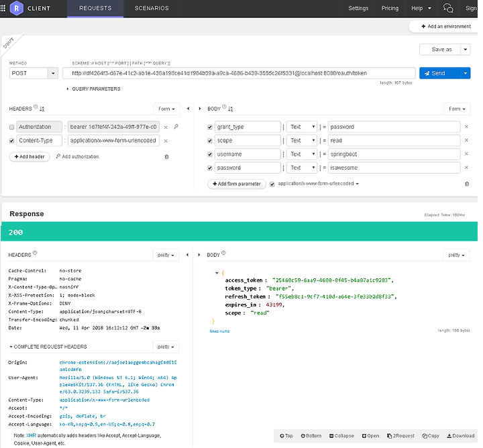Delete all body parameters with trash icon
Image resolution: width=483 pixels, height=448 pixels.
(x=467, y=184)
